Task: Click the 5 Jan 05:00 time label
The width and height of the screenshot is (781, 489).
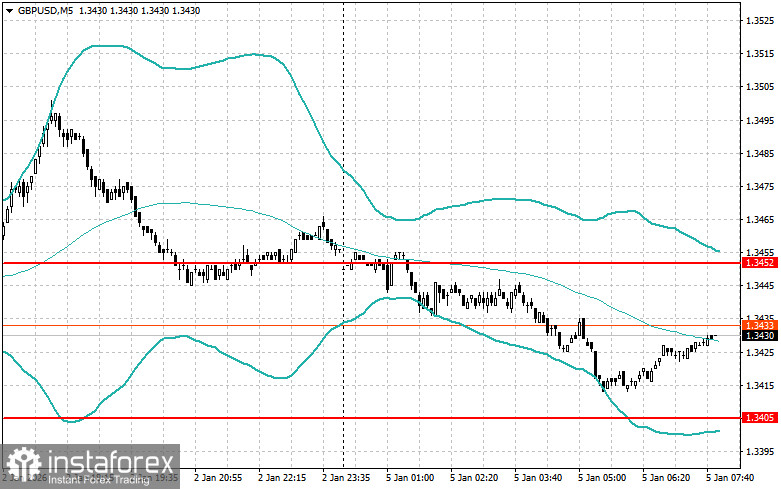Action: (601, 478)
